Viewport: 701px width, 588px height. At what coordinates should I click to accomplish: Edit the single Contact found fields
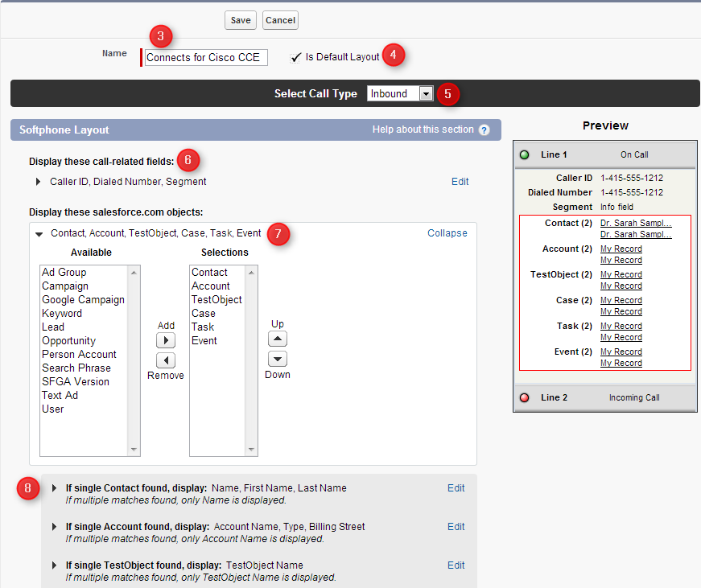[x=456, y=488]
